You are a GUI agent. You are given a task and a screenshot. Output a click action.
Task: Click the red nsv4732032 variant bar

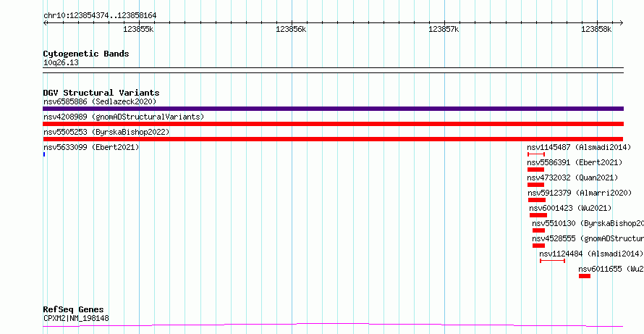pyautogui.click(x=535, y=185)
